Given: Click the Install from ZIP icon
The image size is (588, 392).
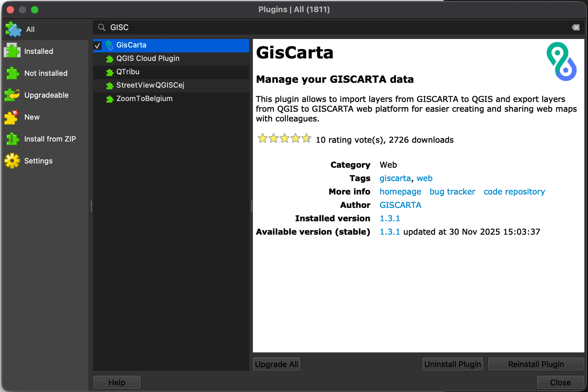Looking at the screenshot, I should pos(12,139).
